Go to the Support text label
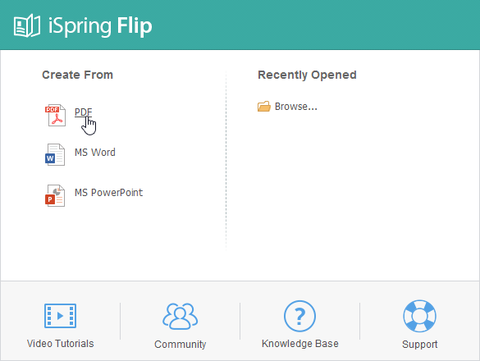Viewport: 480px width, 361px height. tap(420, 344)
